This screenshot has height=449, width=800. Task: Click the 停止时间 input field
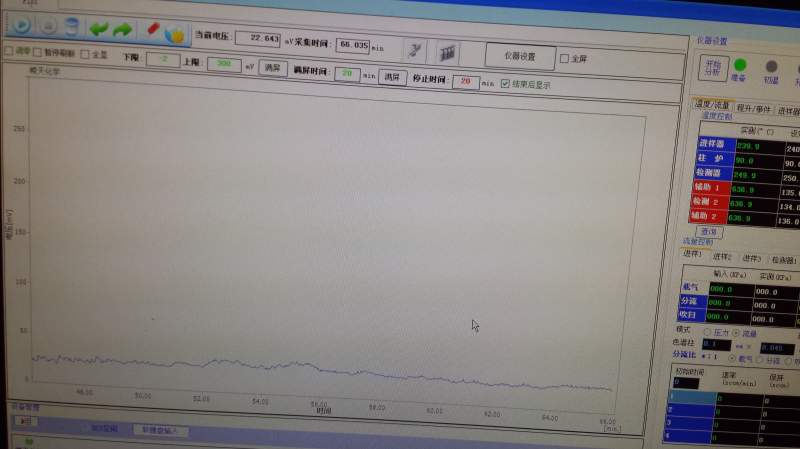465,81
